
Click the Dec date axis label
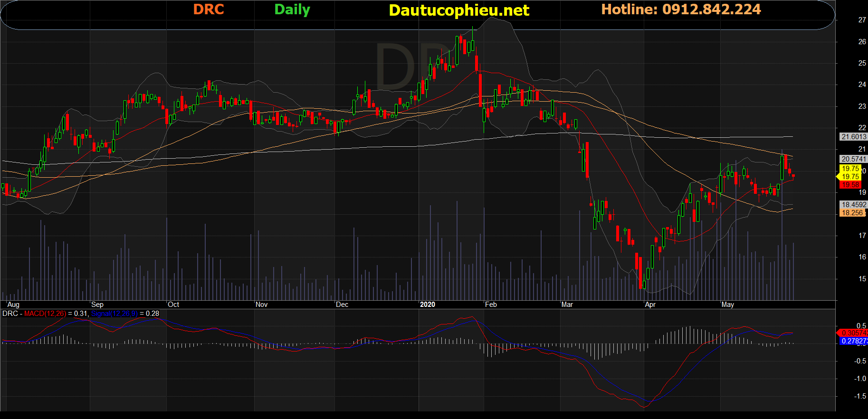point(342,305)
